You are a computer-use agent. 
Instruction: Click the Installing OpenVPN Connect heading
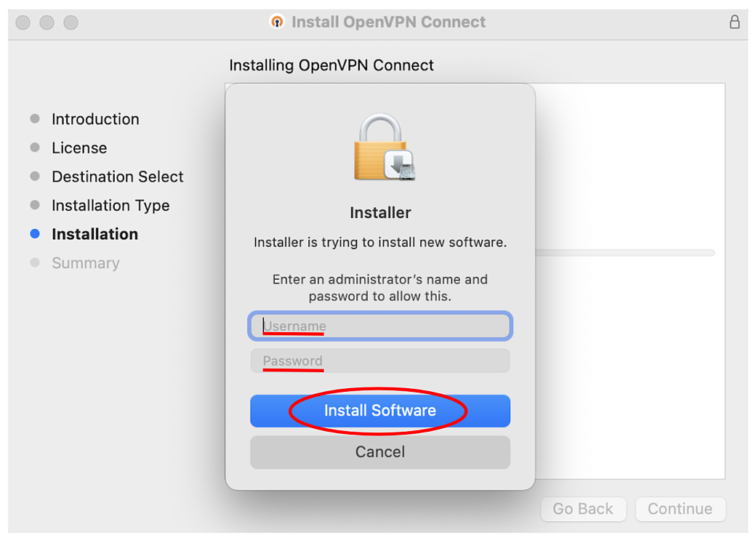tap(331, 65)
